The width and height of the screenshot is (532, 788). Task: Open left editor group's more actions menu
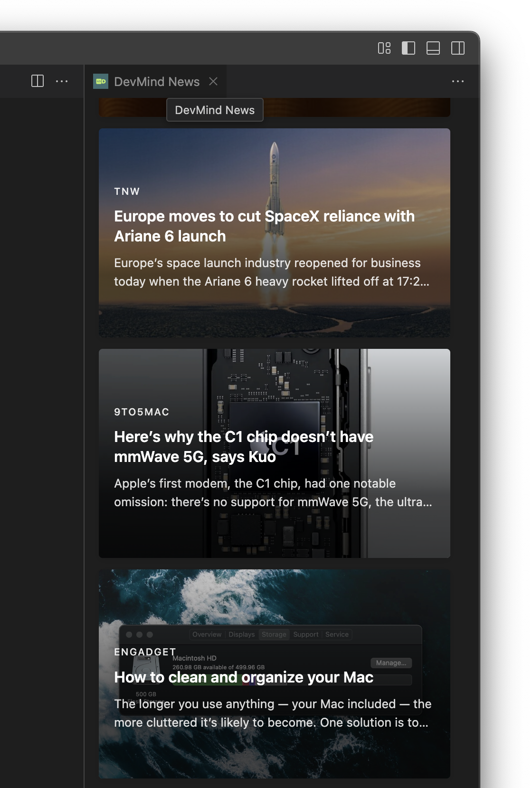click(62, 81)
